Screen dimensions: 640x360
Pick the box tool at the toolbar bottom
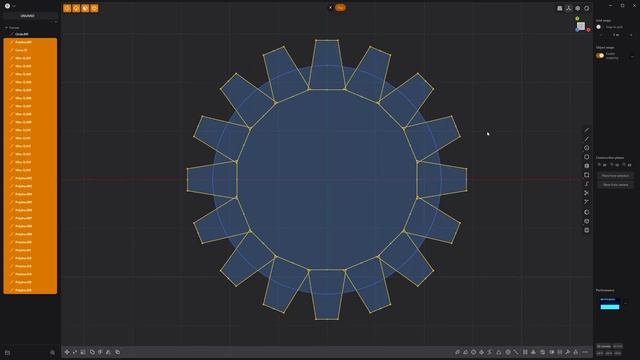pos(587,230)
